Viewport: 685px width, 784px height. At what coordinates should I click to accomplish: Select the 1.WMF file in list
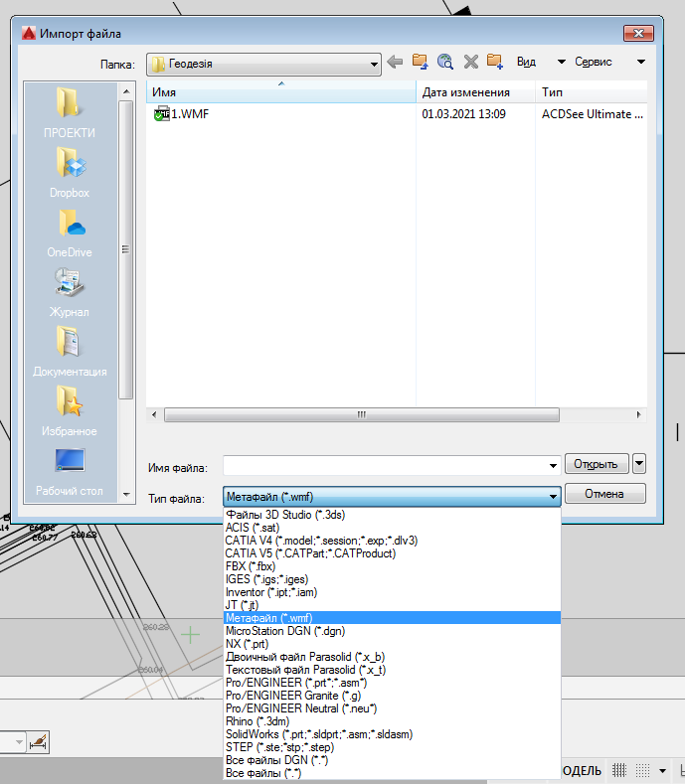[x=189, y=114]
